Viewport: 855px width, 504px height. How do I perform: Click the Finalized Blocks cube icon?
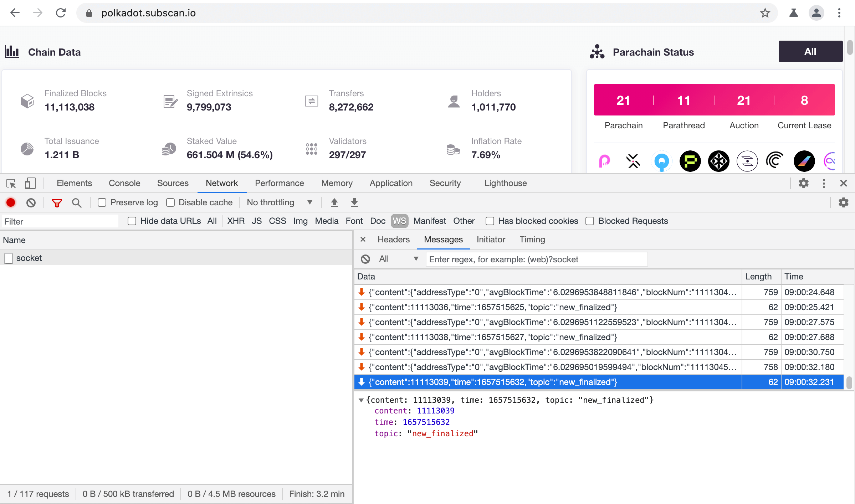coord(27,101)
